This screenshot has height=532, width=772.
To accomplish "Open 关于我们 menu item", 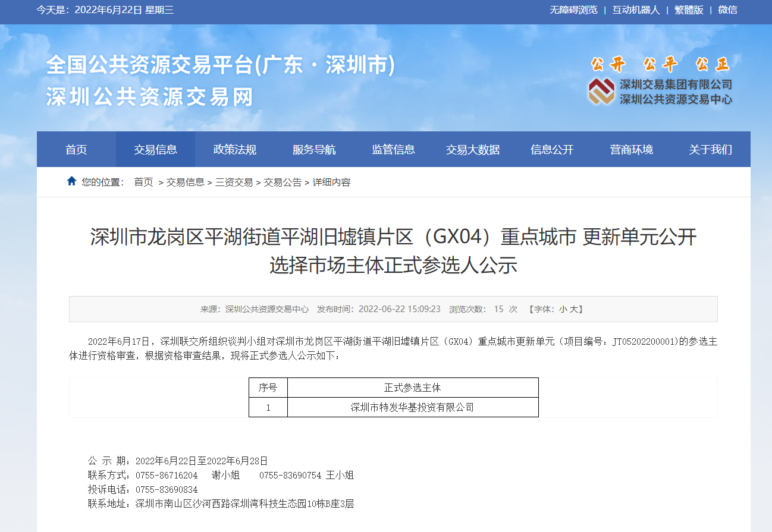I will (x=710, y=150).
